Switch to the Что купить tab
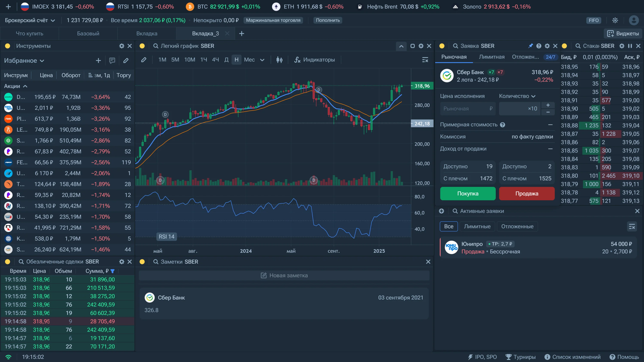644x362 pixels. click(29, 33)
